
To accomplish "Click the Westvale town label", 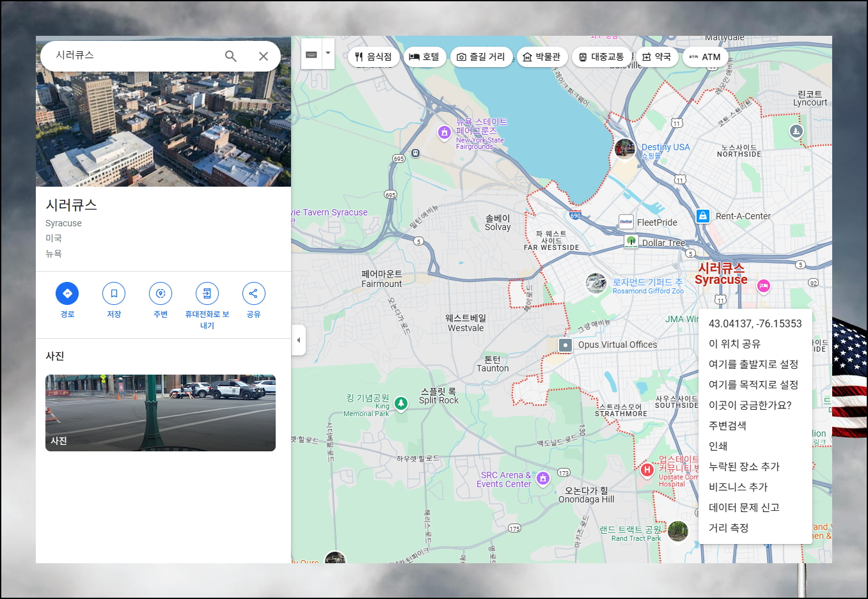I will 466,323.
